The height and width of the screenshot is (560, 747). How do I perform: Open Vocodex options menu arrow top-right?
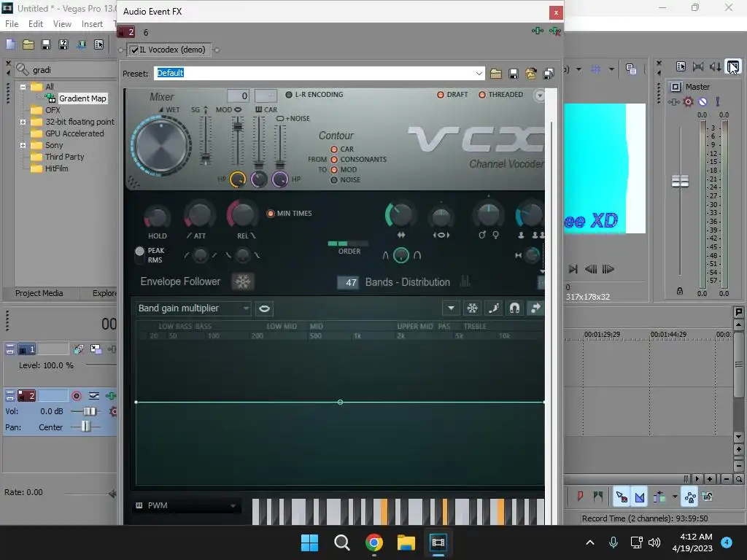539,96
